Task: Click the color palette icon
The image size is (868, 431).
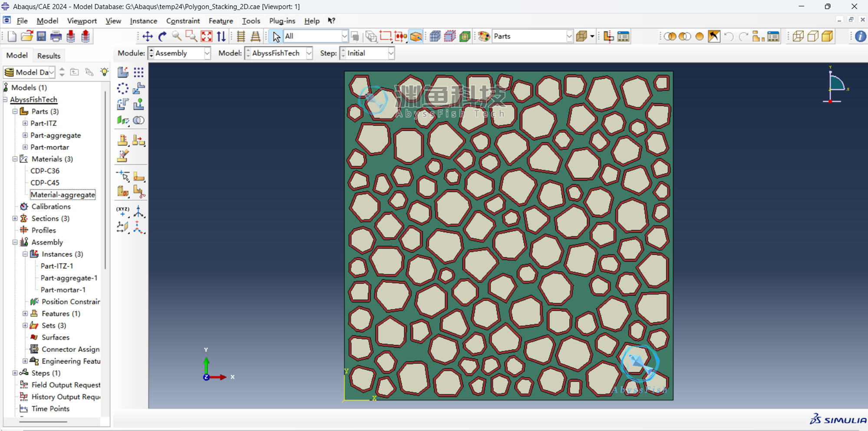Action: 484,36
